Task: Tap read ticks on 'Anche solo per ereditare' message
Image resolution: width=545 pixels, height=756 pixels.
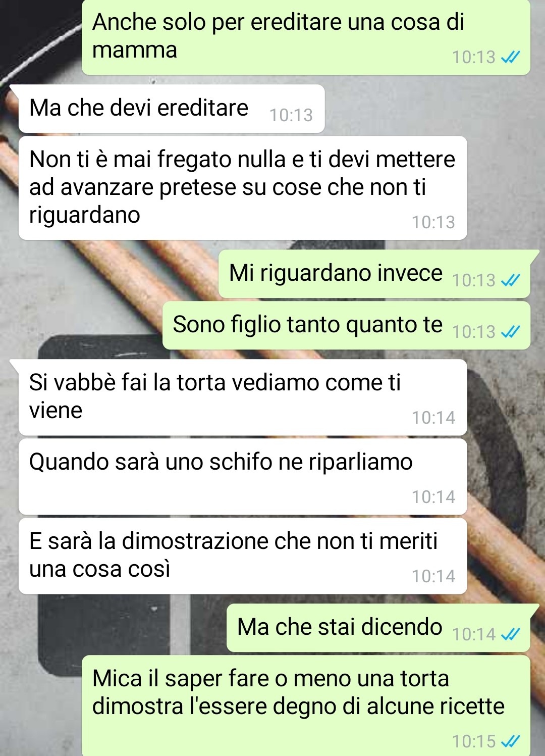Action: (x=510, y=57)
